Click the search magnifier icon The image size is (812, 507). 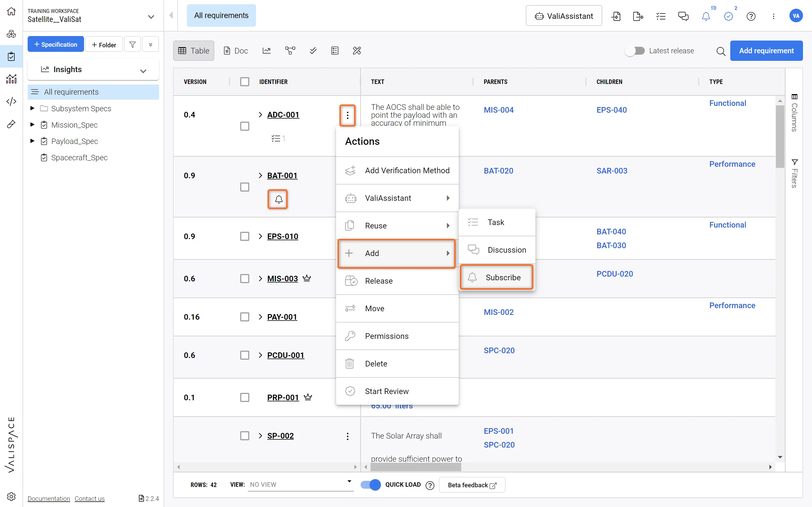click(x=720, y=51)
